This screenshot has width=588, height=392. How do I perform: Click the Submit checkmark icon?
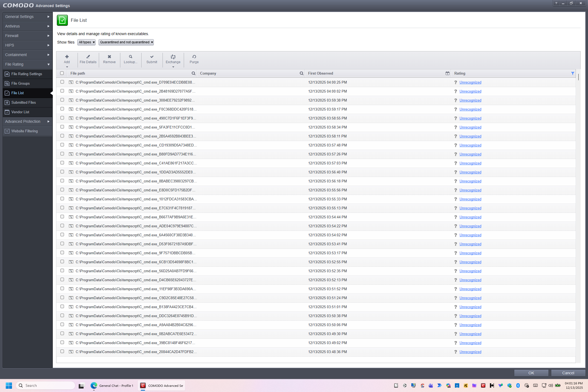pyautogui.click(x=152, y=57)
